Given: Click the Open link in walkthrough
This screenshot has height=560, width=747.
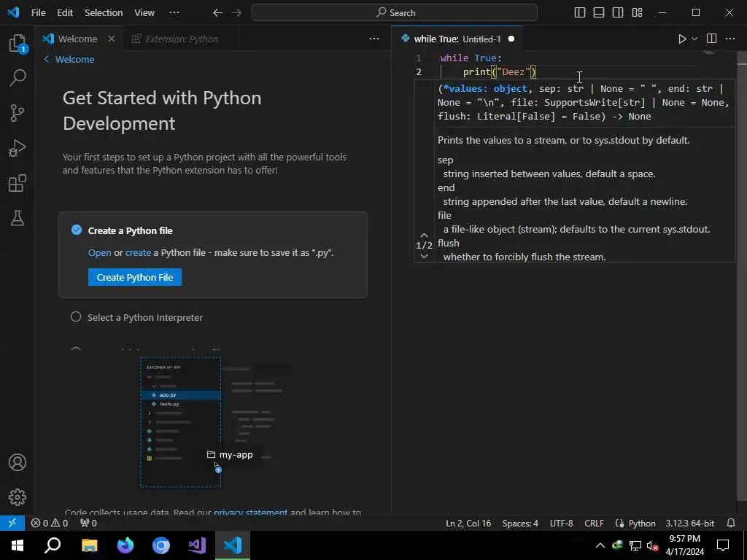Looking at the screenshot, I should click(99, 253).
